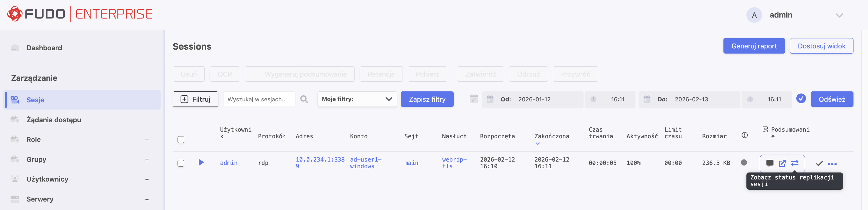Screen dimensions: 868x210
Task: Click the Generuj raport button
Action: (754, 46)
